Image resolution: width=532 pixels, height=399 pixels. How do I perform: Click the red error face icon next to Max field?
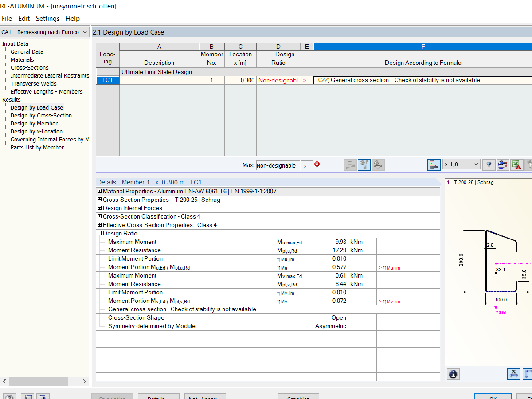[x=317, y=164]
